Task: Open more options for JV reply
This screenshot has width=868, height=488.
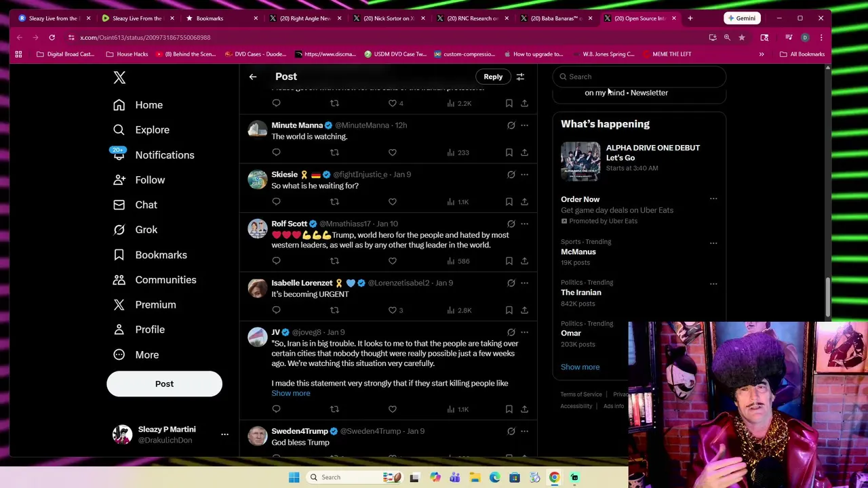Action: (x=524, y=332)
